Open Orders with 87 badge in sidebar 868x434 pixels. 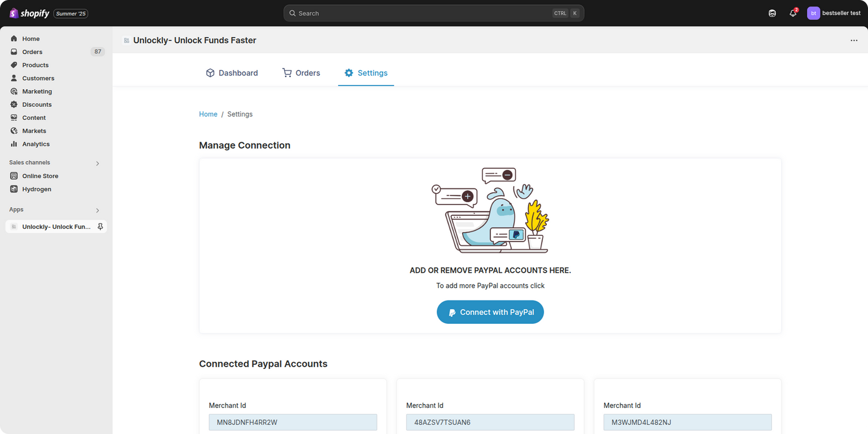point(33,52)
